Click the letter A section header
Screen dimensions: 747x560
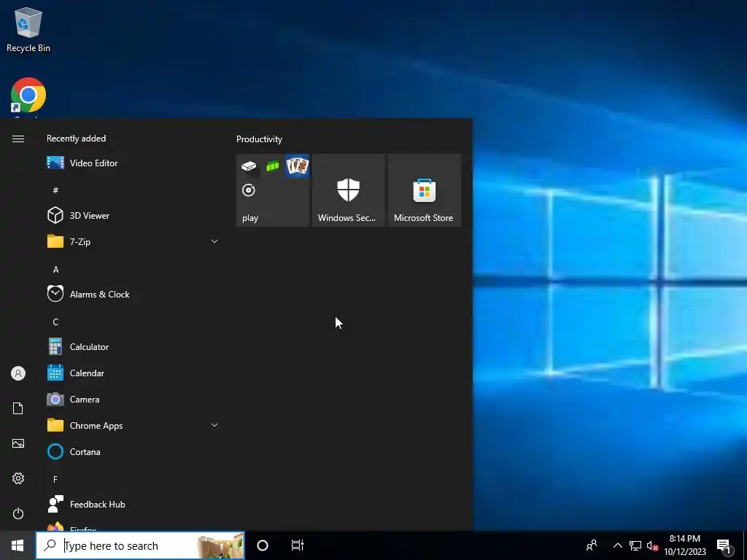tap(55, 270)
